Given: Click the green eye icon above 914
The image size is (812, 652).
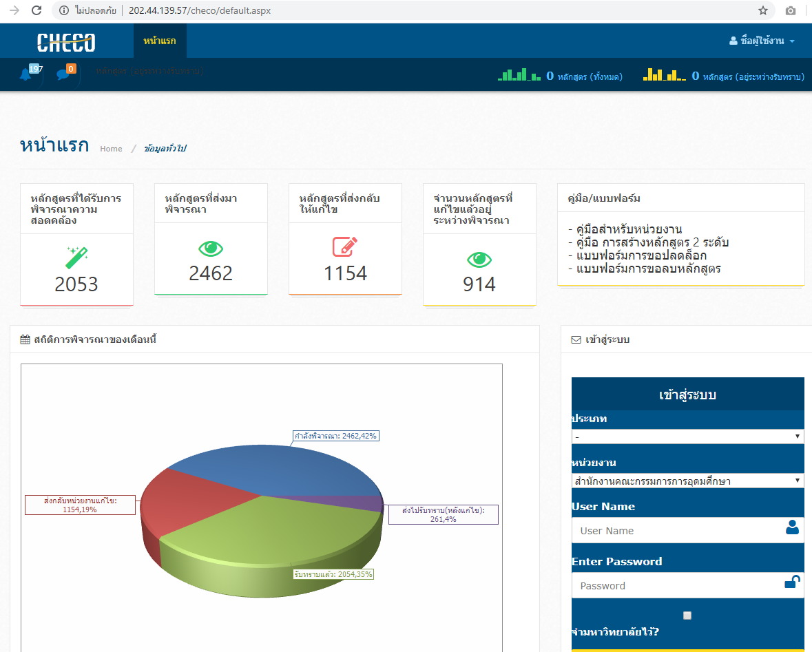Looking at the screenshot, I should (479, 259).
